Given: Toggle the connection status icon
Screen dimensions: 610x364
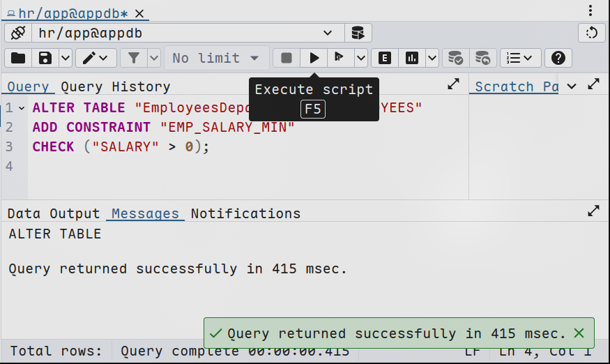Looking at the screenshot, I should pyautogui.click(x=18, y=33).
